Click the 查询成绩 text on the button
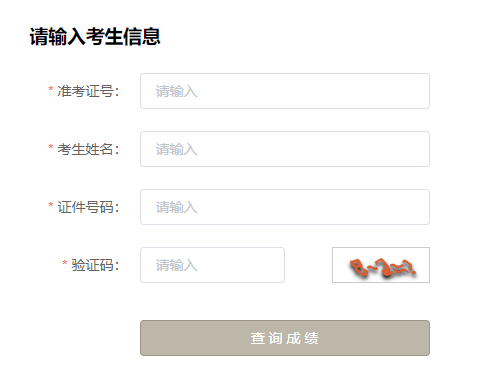Viewport: 493px width, 377px height. 285,338
